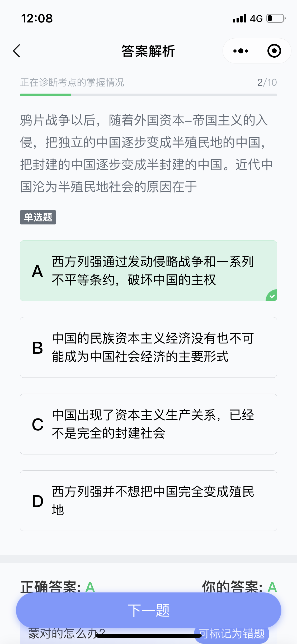Tap the green checkmark badge on option A
297x644 pixels.
coord(272,296)
